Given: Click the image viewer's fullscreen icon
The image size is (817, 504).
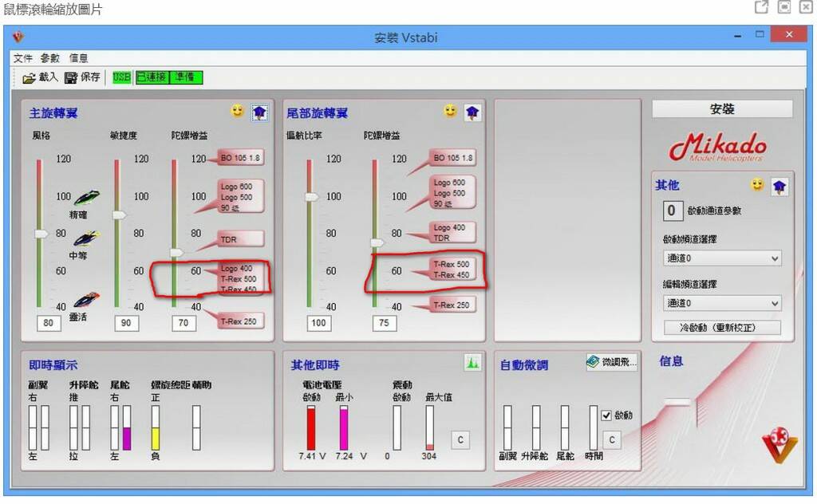Looking at the screenshot, I should coord(783,7).
